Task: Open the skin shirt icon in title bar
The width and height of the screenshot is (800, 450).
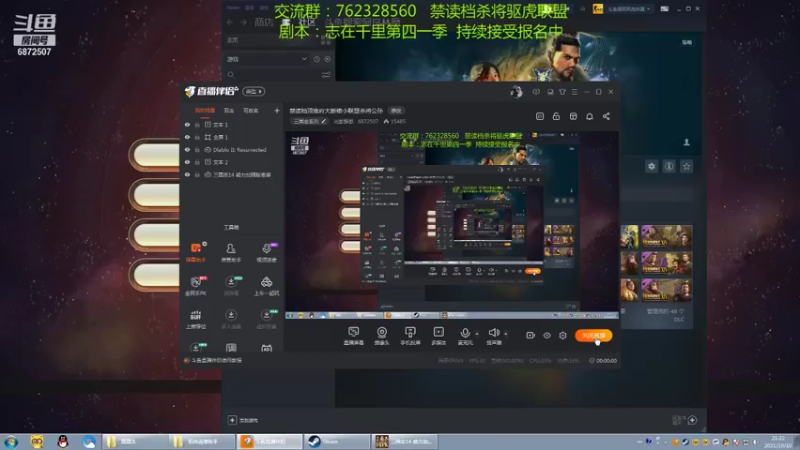Action: coord(562,92)
